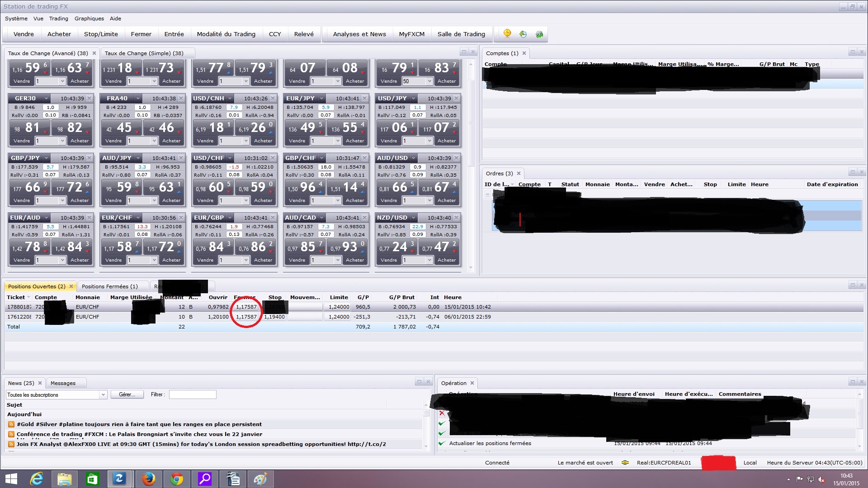Close the EUR/CHF rate tile

[181, 218]
